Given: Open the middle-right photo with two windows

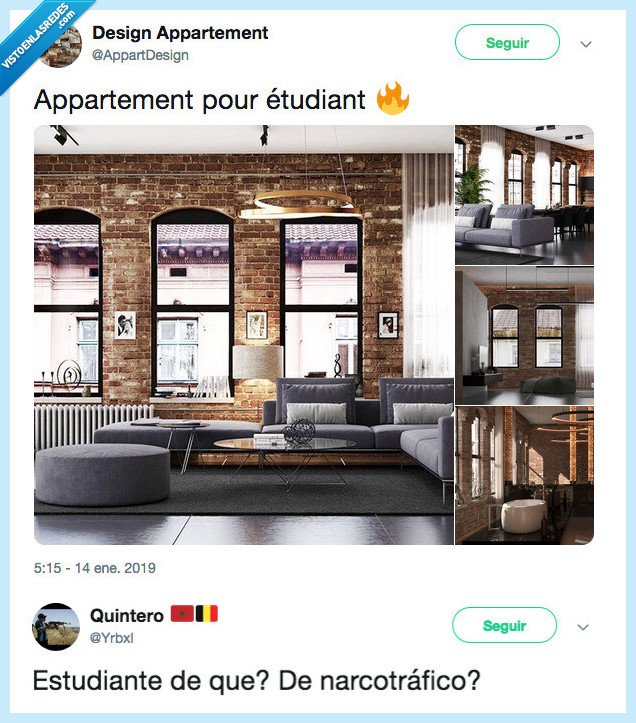Looking at the screenshot, I should tap(524, 335).
